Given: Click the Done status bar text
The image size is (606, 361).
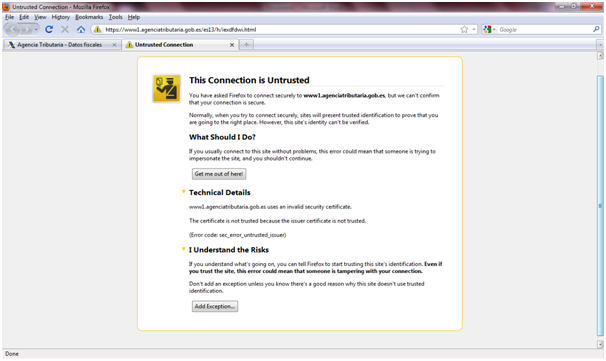Looking at the screenshot, I should coord(12,354).
